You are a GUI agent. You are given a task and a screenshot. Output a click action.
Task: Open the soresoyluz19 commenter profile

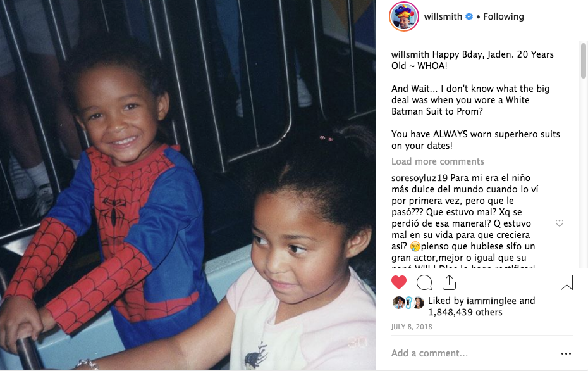(x=419, y=178)
